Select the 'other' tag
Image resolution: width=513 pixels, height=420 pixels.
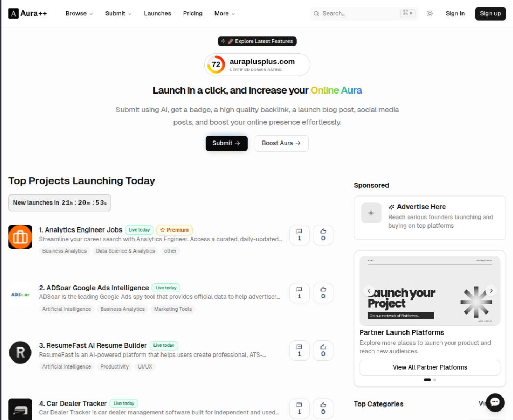click(x=170, y=251)
